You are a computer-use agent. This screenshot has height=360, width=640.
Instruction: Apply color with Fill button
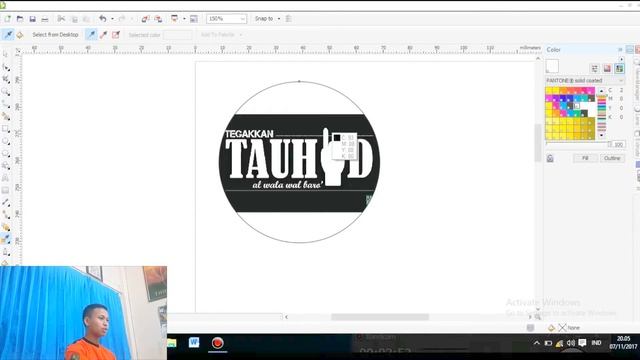[x=585, y=158]
